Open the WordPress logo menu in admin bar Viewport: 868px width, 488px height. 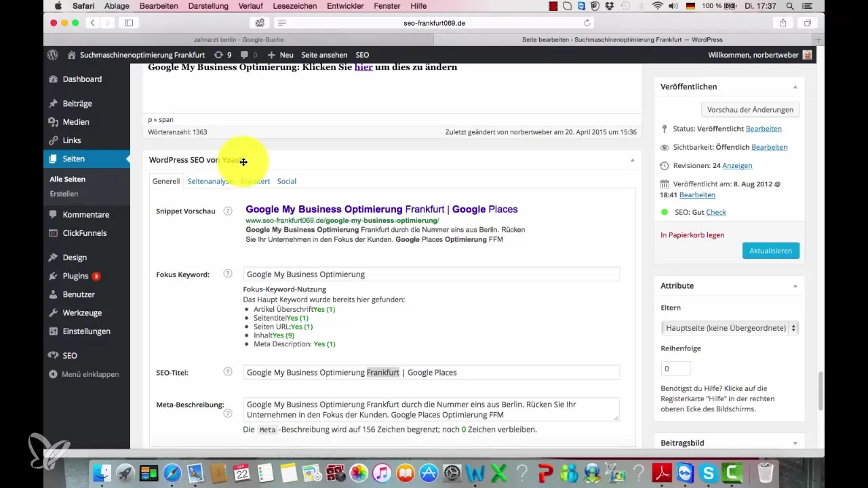coord(54,55)
